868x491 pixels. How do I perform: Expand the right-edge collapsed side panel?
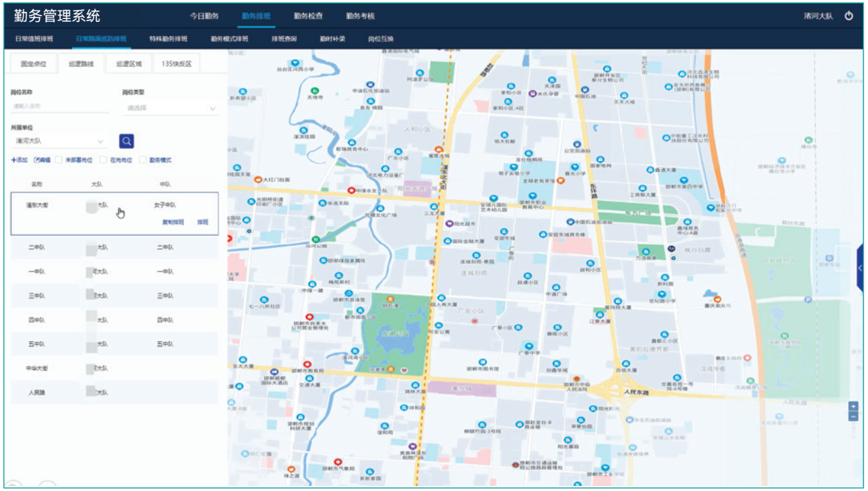[x=860, y=268]
